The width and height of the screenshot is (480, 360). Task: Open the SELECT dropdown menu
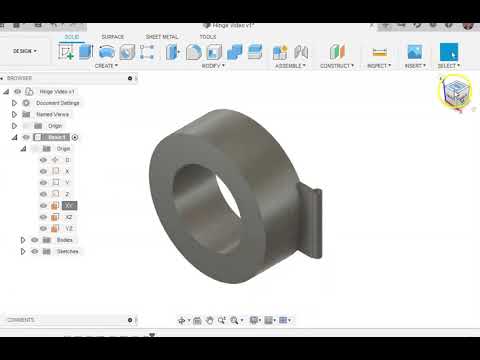pyautogui.click(x=449, y=66)
